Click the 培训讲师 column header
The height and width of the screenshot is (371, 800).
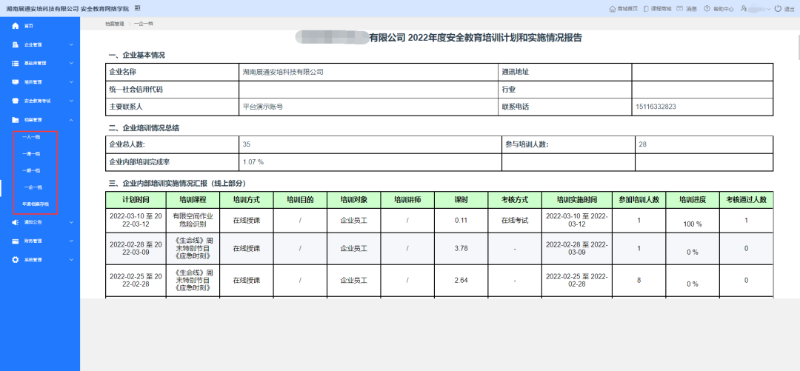pos(407,200)
